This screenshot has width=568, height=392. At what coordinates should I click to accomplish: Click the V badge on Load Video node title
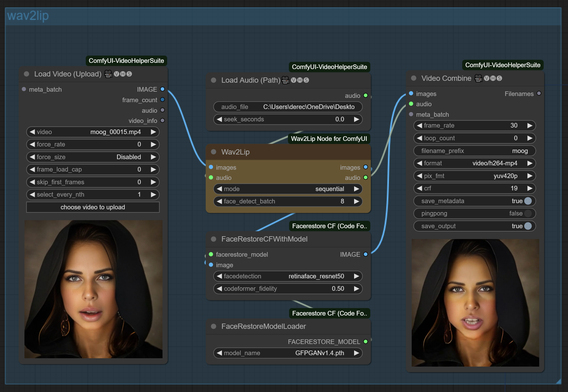pyautogui.click(x=116, y=74)
